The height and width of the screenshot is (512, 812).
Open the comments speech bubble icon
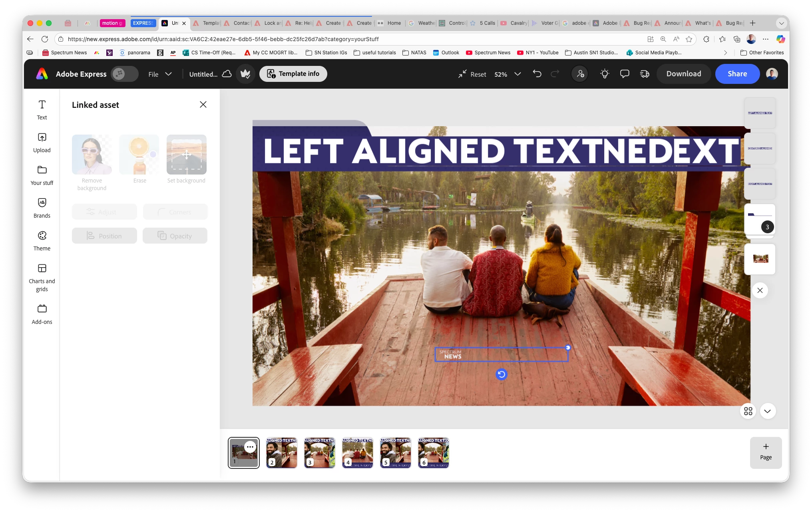[624, 74]
